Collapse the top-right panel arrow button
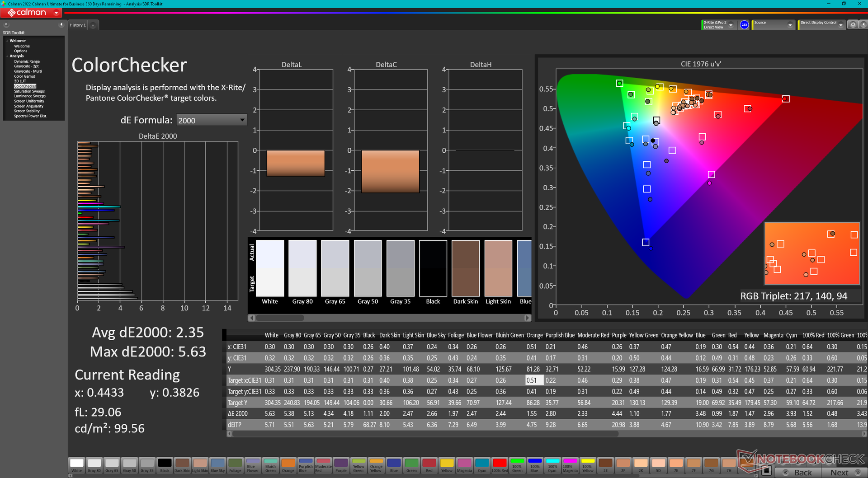Image resolution: width=868 pixels, height=478 pixels. [x=863, y=25]
